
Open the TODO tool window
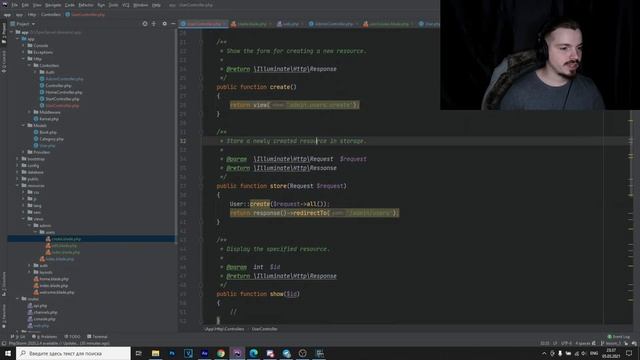coord(73,337)
